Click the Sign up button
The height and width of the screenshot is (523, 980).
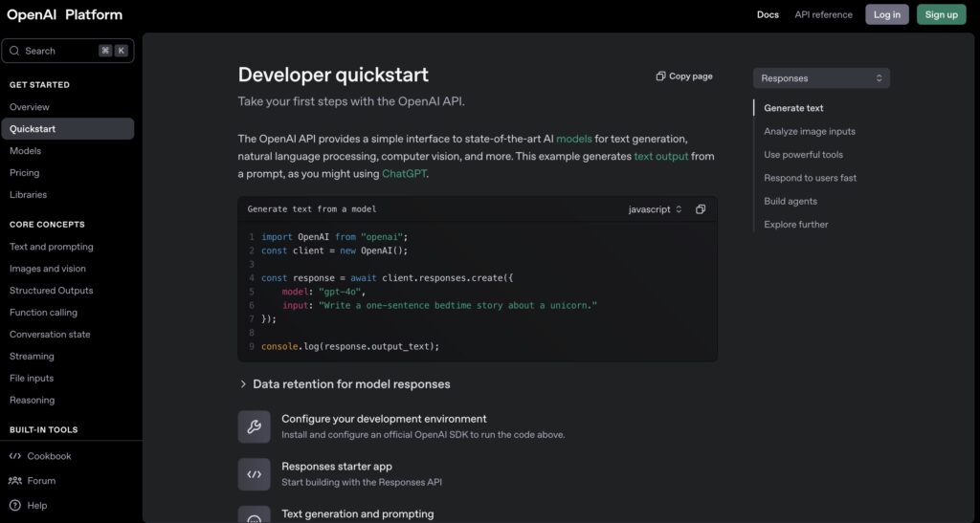[942, 15]
